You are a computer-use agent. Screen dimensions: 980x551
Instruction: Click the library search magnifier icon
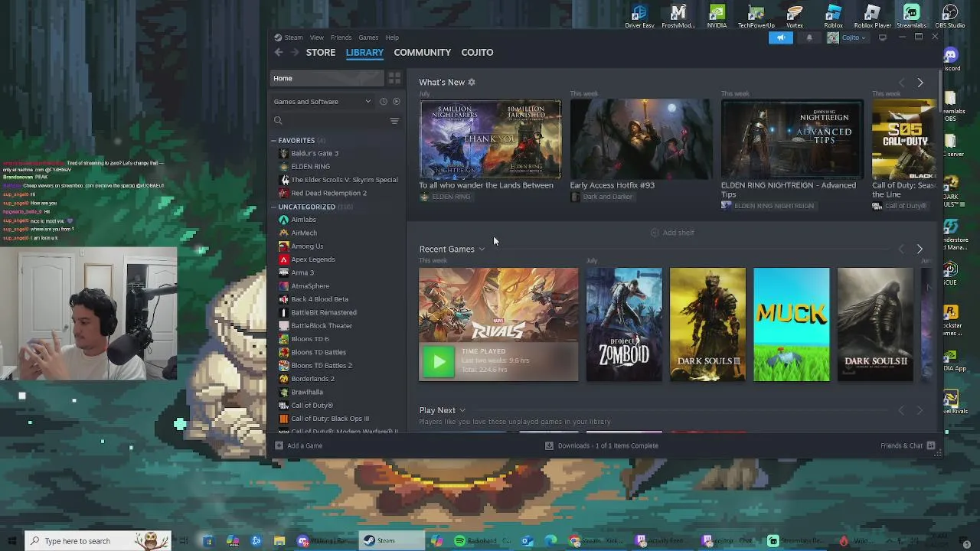point(278,121)
